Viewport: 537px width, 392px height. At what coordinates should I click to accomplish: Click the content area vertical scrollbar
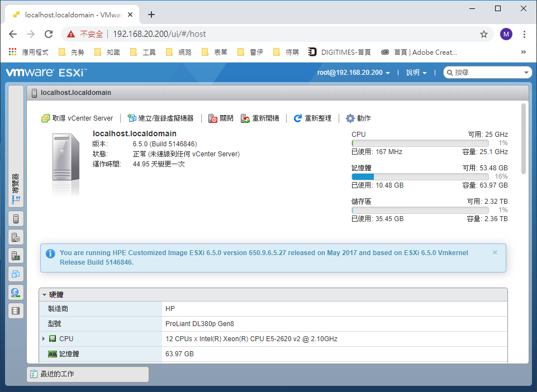[523, 138]
